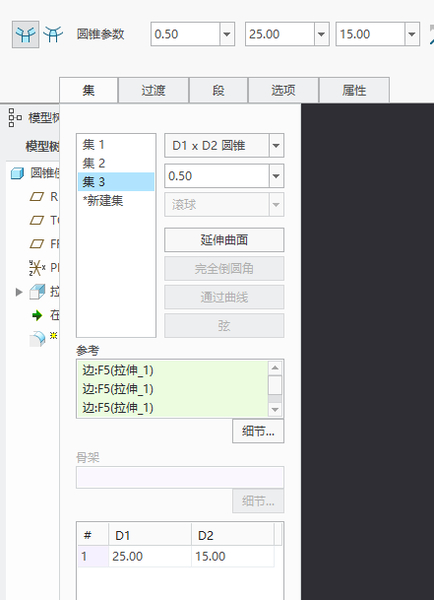This screenshot has width=434, height=600.
Task: Click the 模型树 tree icon
Action: tap(15, 117)
